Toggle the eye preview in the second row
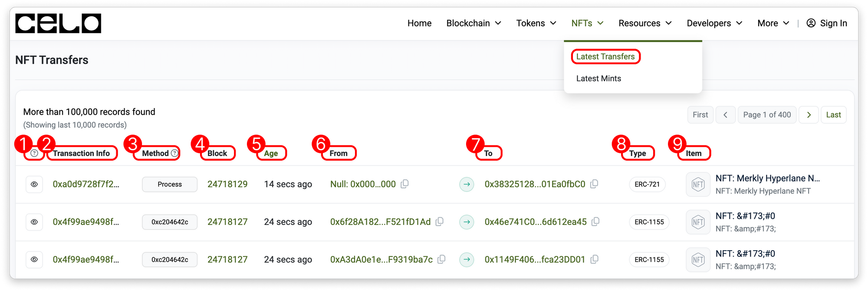Screen dimensions: 868x291 pyautogui.click(x=34, y=222)
